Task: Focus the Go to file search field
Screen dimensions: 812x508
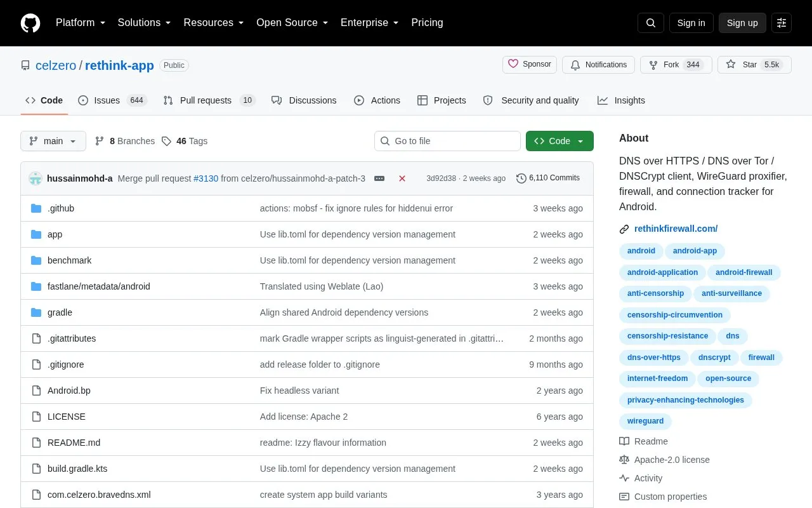Action: (447, 141)
